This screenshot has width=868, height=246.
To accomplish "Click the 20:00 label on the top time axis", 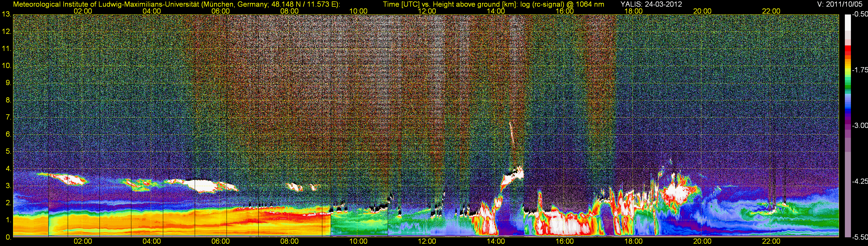I will pos(702,11).
